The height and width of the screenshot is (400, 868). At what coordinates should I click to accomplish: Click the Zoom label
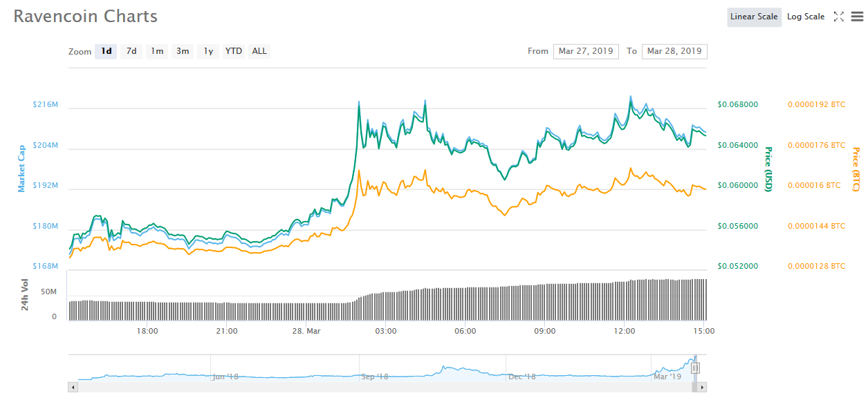click(x=80, y=52)
